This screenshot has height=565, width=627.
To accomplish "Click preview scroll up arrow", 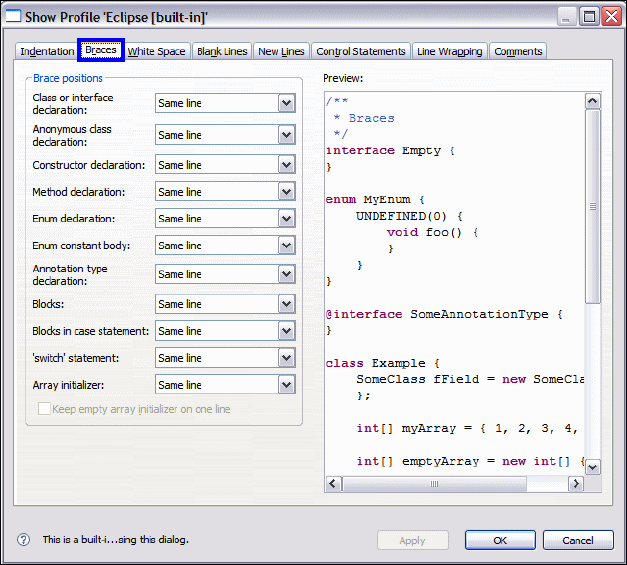I will [593, 101].
